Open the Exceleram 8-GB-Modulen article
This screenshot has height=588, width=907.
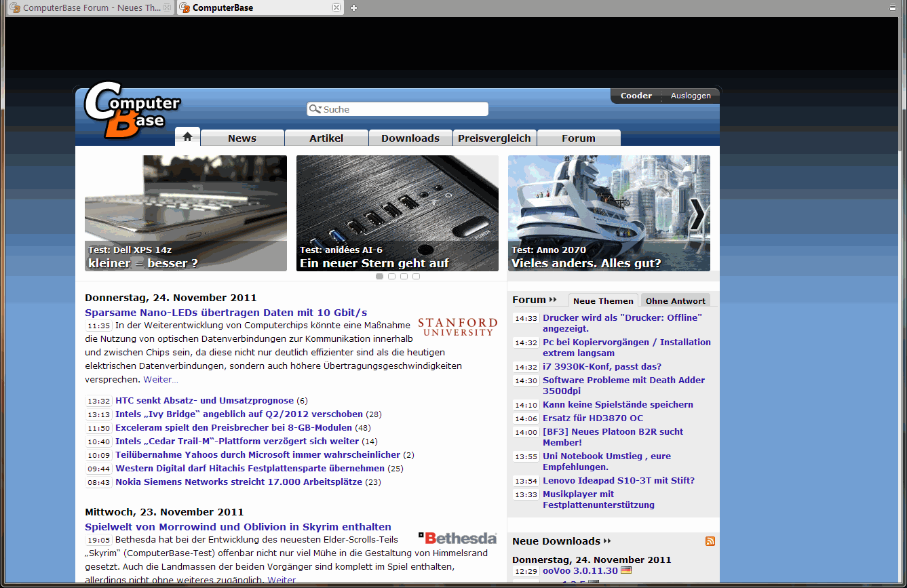pos(234,428)
